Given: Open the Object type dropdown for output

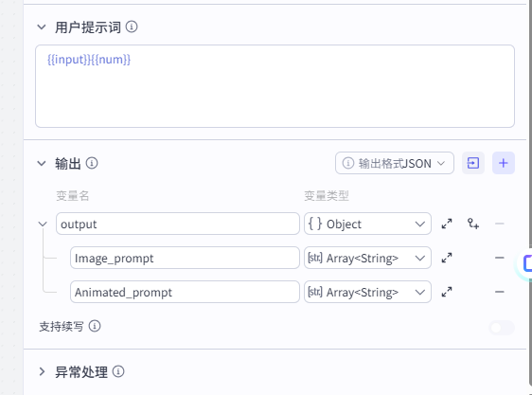Looking at the screenshot, I should 367,224.
